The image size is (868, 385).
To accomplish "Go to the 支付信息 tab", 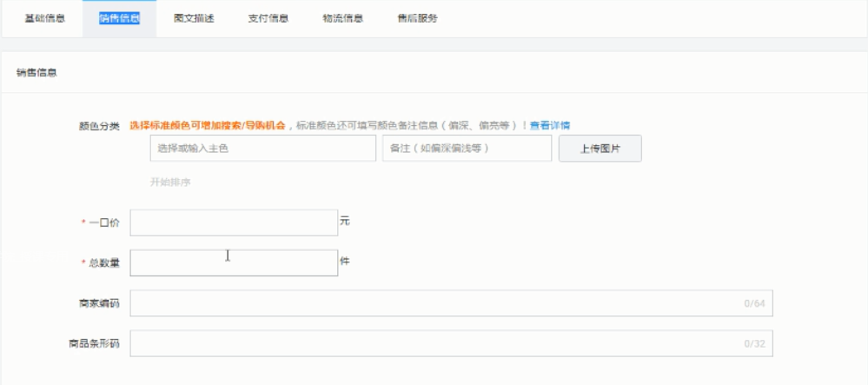I will pos(268,18).
